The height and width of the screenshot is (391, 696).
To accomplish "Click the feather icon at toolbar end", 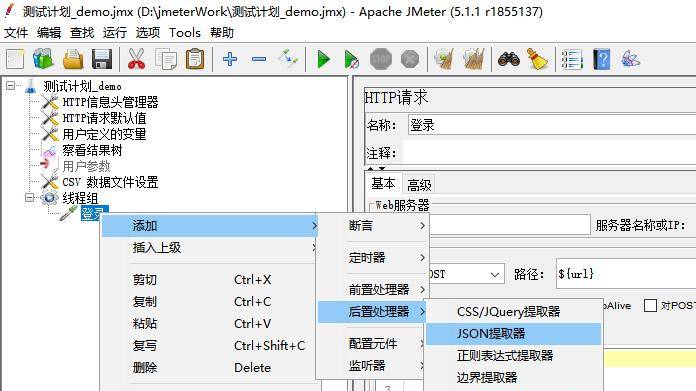I will pos(630,59).
